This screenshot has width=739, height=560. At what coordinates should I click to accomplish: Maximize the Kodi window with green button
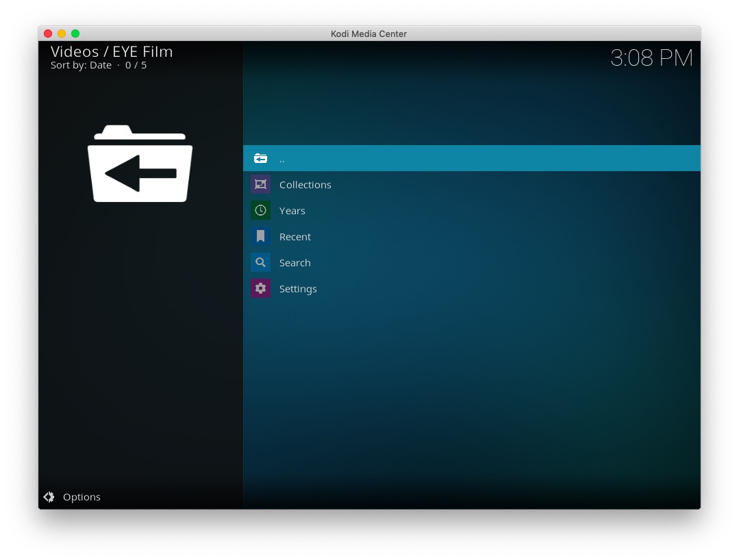[75, 34]
